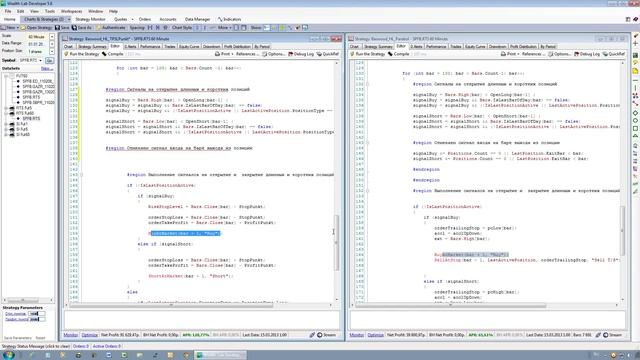Click Optimize link in right strategy window
640x360 pixels.
coord(375,335)
